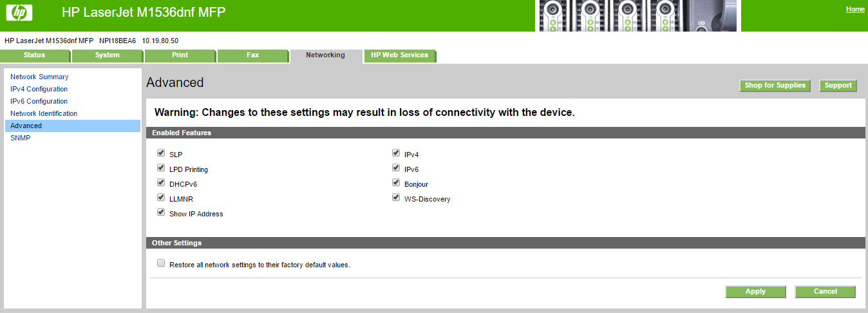Click the HP logo icon
The width and height of the screenshot is (868, 313).
coord(18,12)
